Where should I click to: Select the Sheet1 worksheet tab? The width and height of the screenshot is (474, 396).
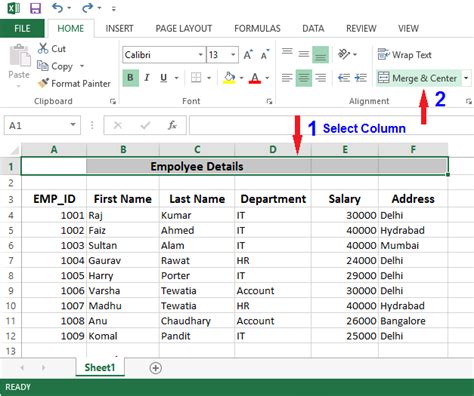[100, 367]
